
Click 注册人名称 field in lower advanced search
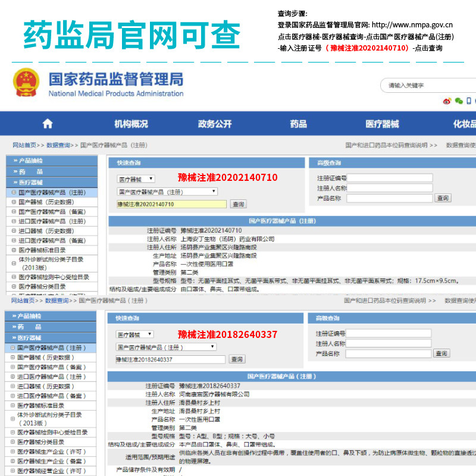389,343
